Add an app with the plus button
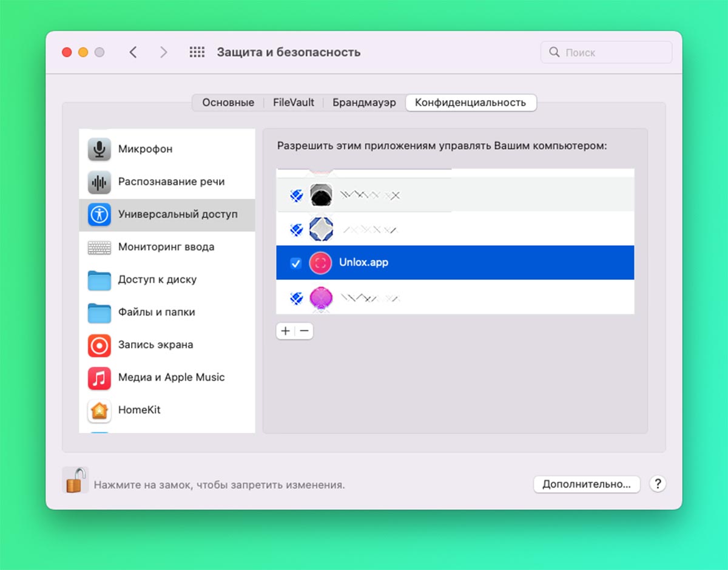The width and height of the screenshot is (728, 570). coord(285,331)
